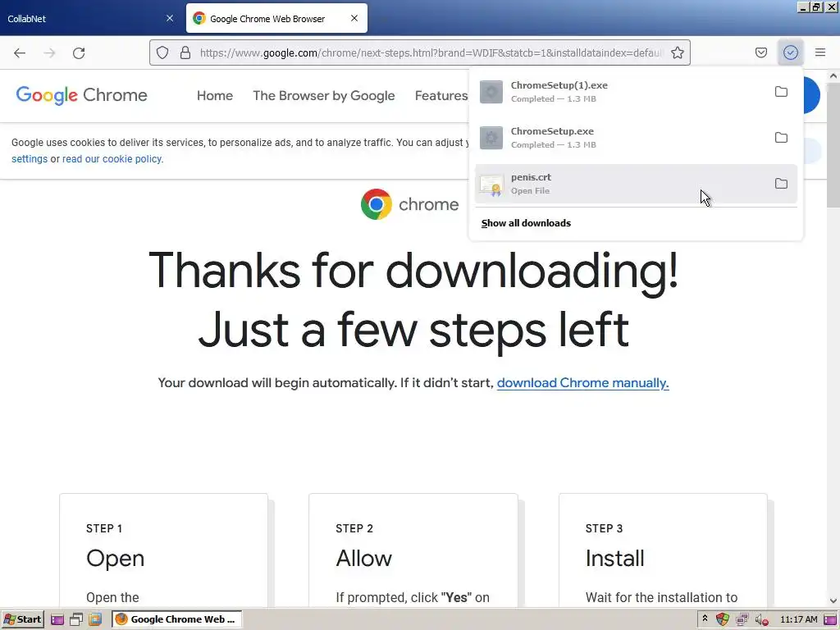This screenshot has height=630, width=840.
Task: Click the Google Chrome header logo
Action: click(x=82, y=95)
